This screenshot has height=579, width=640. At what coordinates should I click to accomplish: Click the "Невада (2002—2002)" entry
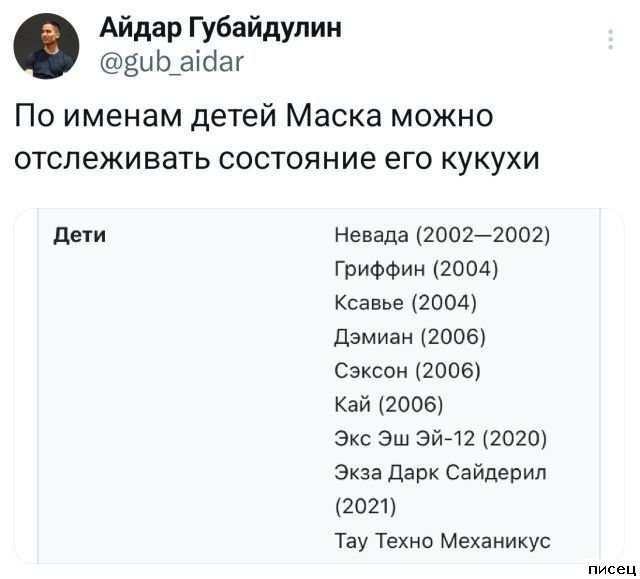point(443,235)
